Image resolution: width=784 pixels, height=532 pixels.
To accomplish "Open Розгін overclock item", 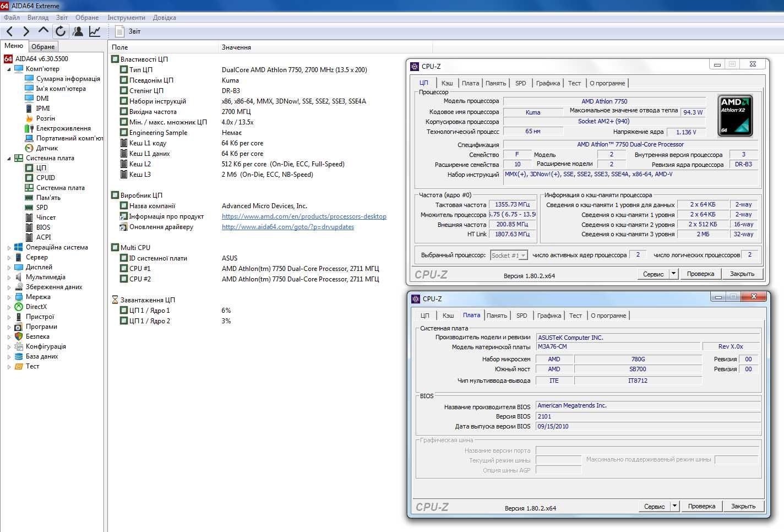I will click(x=45, y=118).
